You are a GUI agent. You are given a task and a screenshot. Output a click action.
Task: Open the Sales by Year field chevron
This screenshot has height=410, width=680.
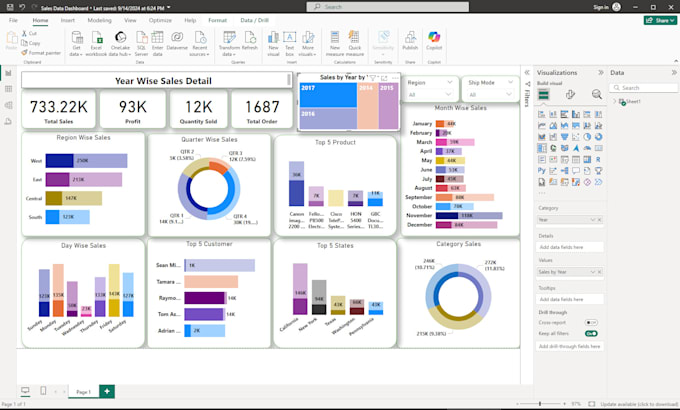[x=592, y=272]
